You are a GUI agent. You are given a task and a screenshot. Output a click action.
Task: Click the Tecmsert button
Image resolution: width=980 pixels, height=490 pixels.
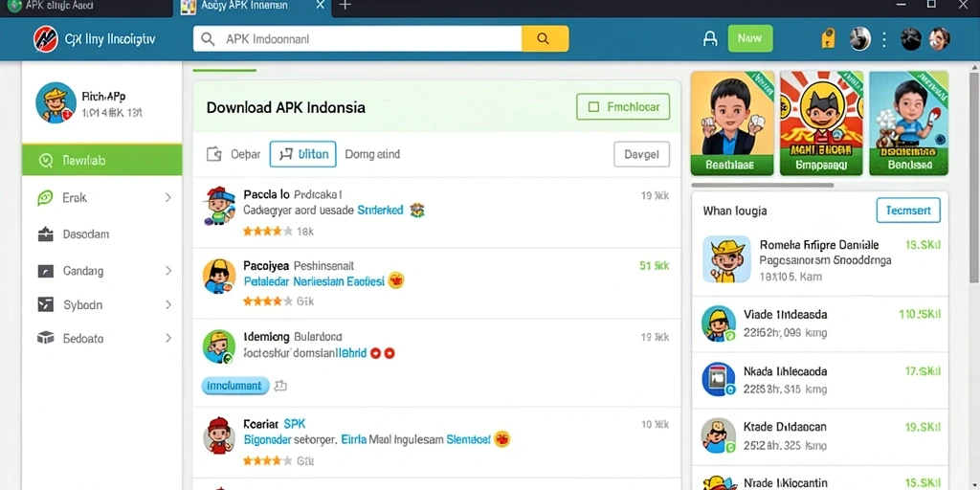point(908,211)
